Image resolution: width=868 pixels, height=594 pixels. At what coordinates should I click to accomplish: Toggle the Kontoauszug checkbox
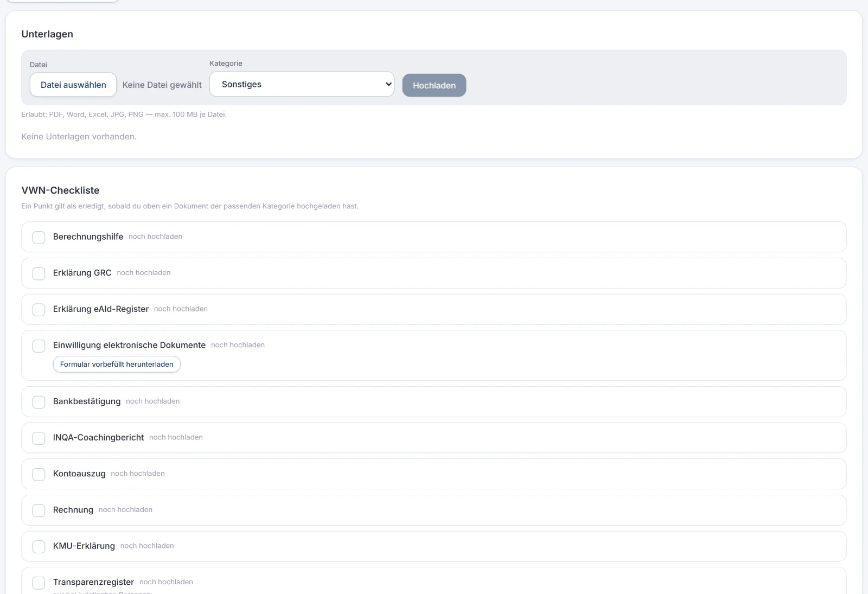click(39, 474)
